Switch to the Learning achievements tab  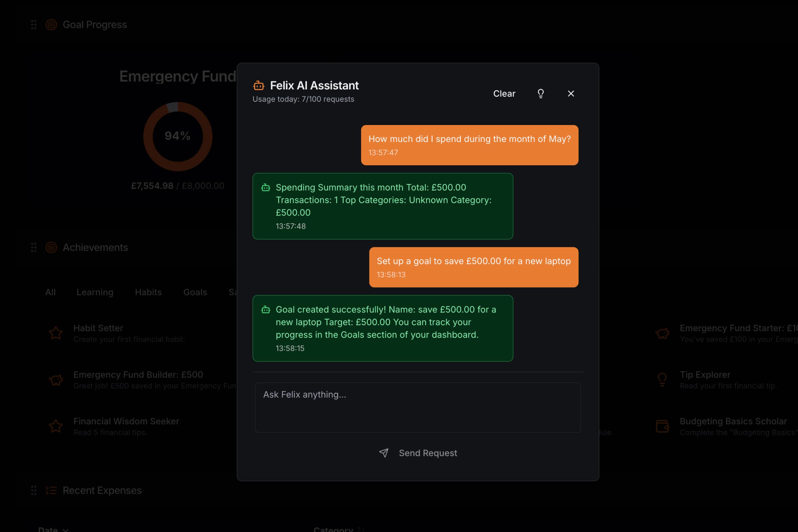(95, 292)
